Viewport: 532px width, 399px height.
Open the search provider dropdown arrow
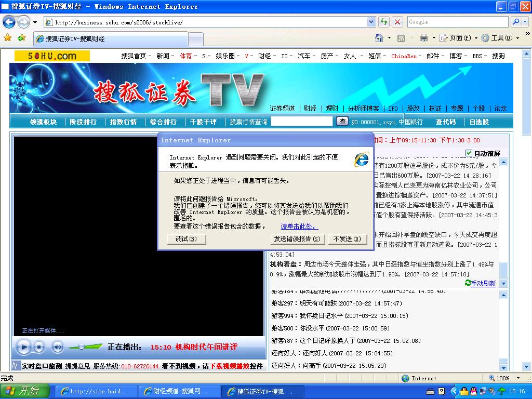pyautogui.click(x=525, y=22)
